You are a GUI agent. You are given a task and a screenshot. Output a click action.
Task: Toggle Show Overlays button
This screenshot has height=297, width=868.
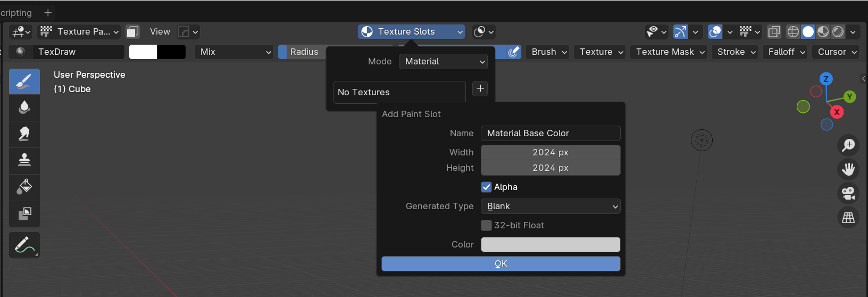coord(715,32)
